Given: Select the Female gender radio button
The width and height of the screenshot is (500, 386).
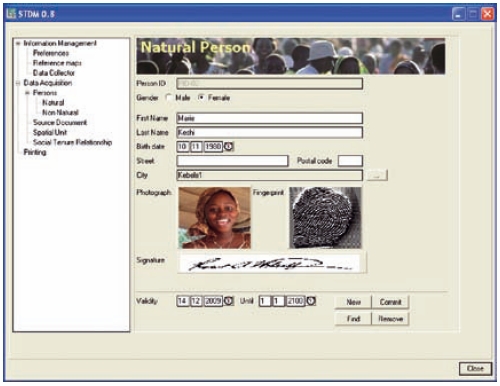Looking at the screenshot, I should (x=201, y=98).
